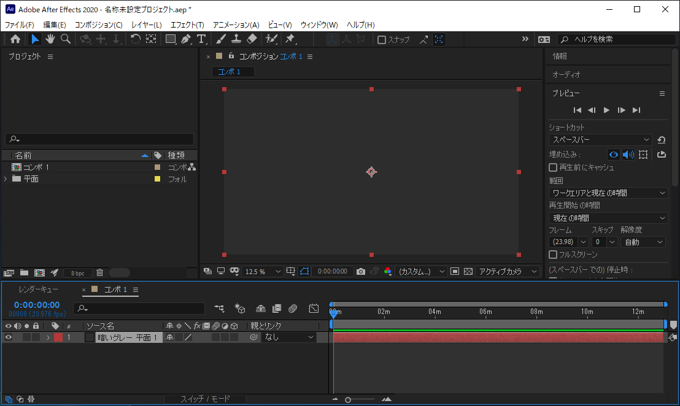Toggle transparency grid button in viewer
680x406 pixels.
pyautogui.click(x=468, y=272)
